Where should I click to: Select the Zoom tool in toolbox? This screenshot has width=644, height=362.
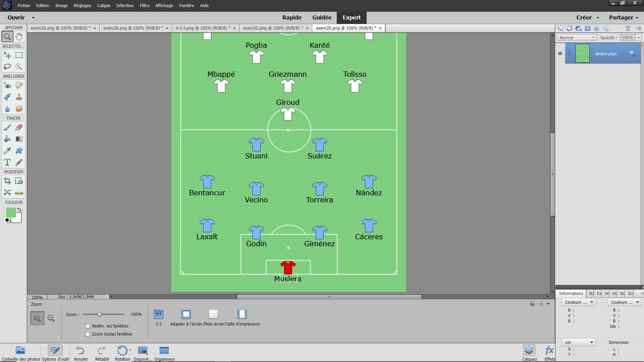click(7, 36)
